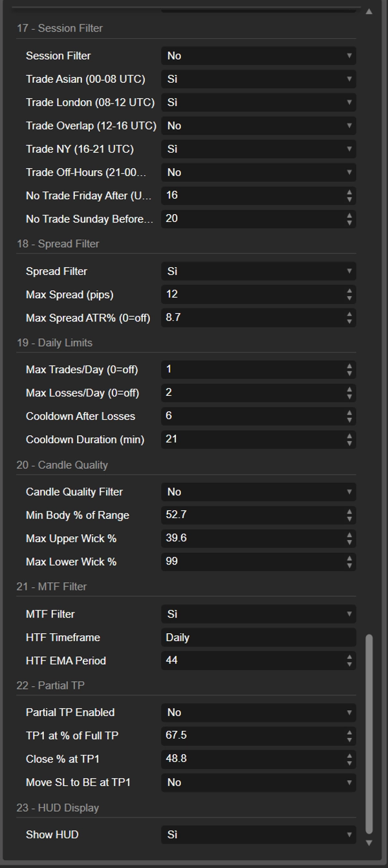Viewport: 388px width, 868px height.
Task: Decrease Max Trades/Day with down arrow
Action: coord(349,373)
